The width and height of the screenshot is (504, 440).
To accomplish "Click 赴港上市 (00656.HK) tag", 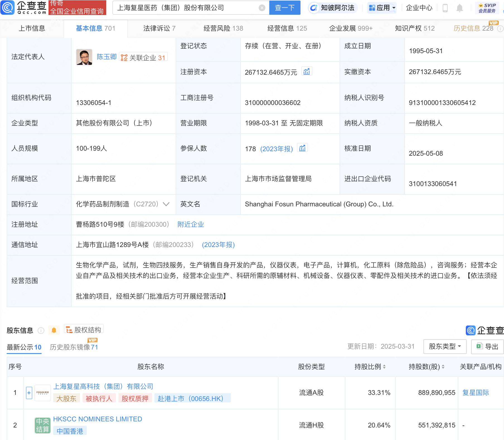I will pos(192,399).
